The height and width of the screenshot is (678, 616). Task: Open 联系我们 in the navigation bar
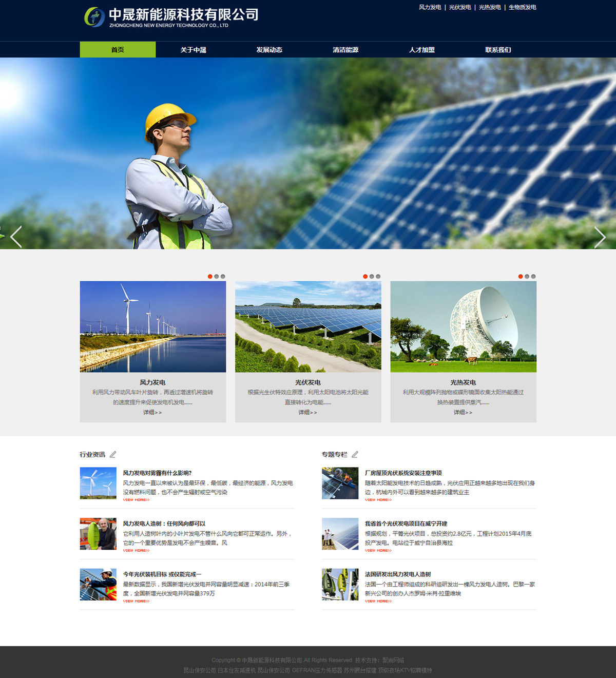(498, 50)
